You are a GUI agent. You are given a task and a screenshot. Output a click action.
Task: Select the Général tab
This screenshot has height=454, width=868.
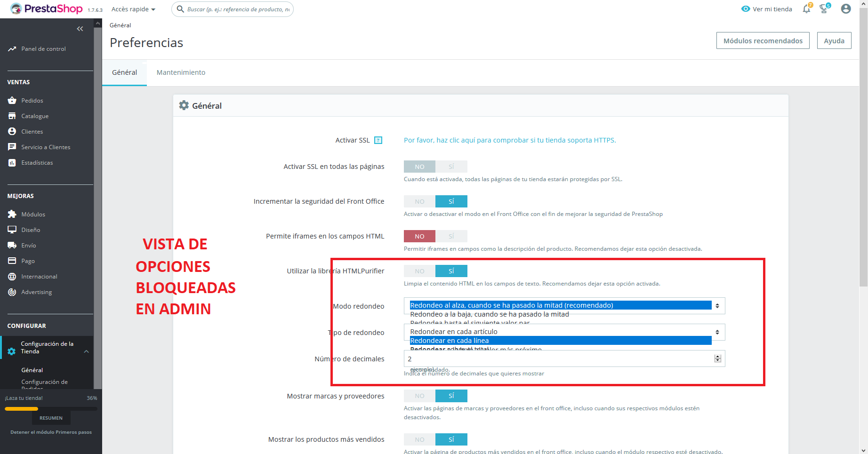(x=124, y=72)
